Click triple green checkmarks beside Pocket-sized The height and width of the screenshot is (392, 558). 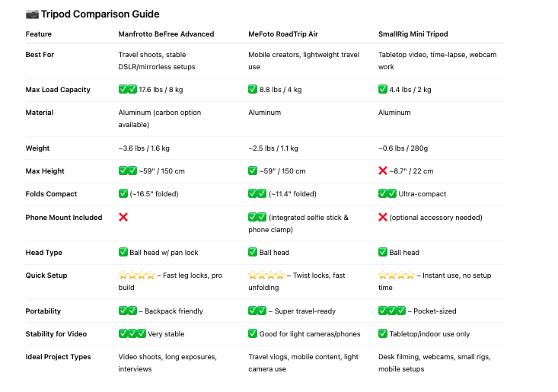(392, 311)
